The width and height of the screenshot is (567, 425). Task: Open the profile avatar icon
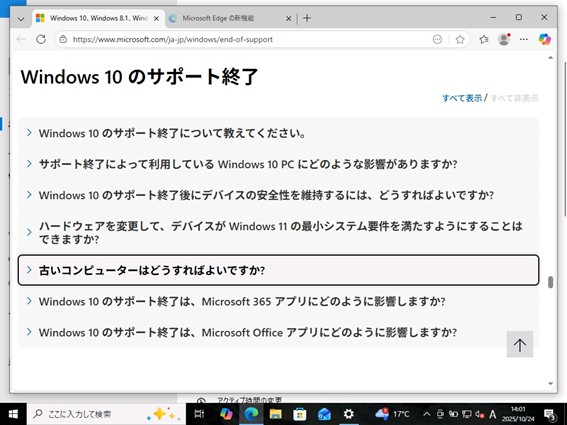504,39
